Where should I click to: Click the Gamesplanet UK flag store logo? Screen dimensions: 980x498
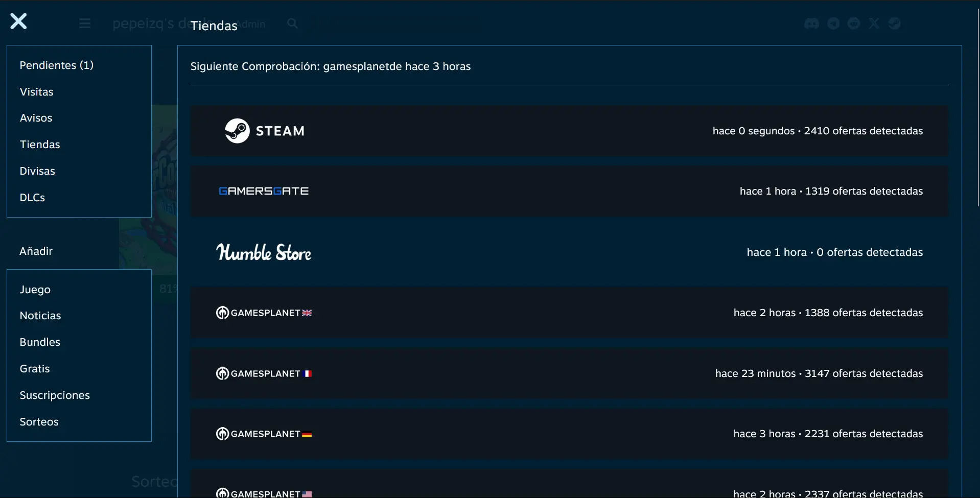point(264,313)
